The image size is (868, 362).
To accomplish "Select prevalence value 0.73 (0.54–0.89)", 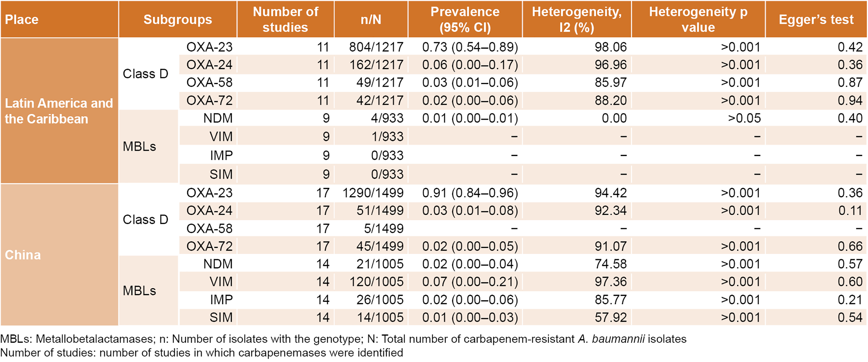I will pyautogui.click(x=470, y=47).
